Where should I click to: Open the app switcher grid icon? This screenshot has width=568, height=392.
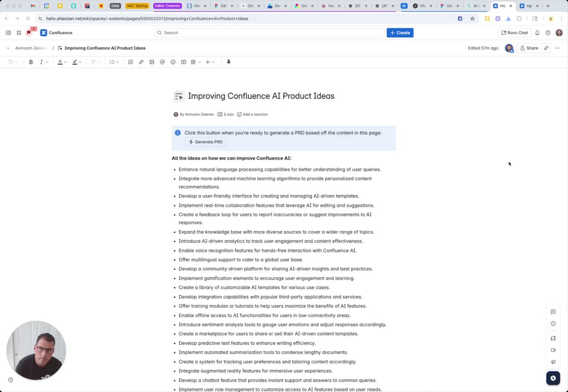point(19,33)
